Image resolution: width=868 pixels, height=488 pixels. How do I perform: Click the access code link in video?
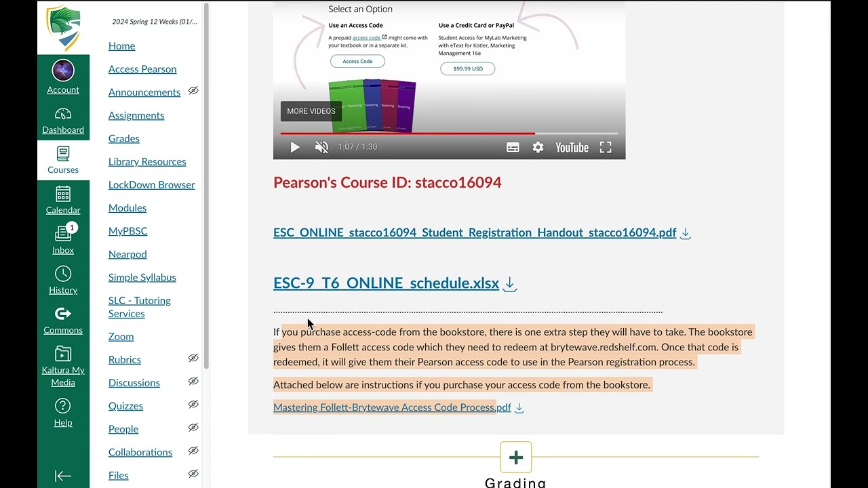pyautogui.click(x=366, y=38)
